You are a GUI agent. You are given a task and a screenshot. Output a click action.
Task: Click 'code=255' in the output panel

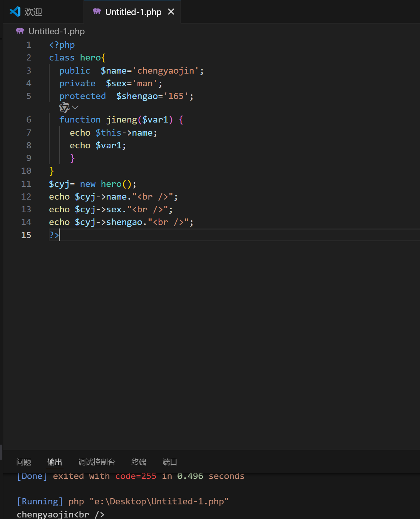tap(136, 476)
